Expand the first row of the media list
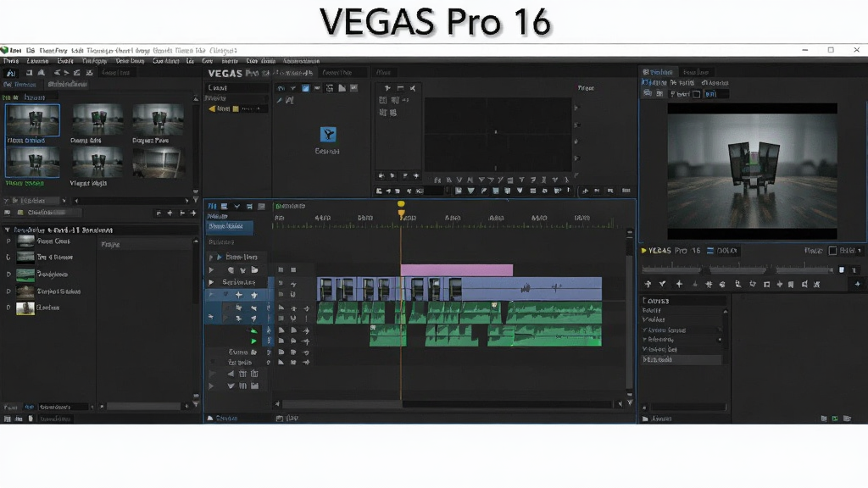 pyautogui.click(x=8, y=241)
